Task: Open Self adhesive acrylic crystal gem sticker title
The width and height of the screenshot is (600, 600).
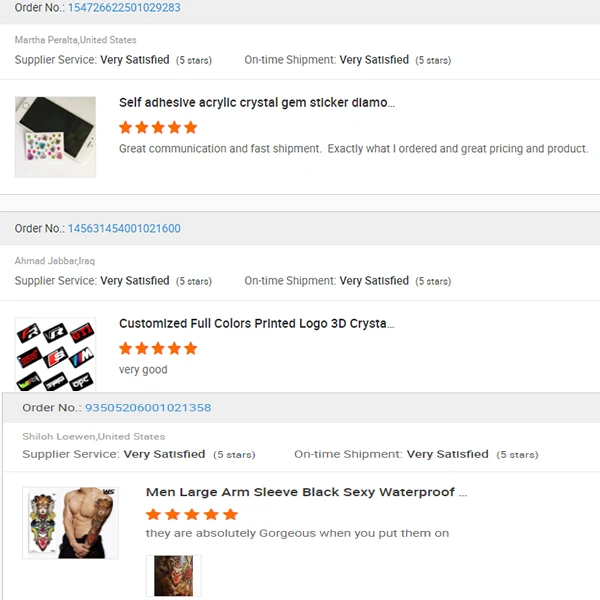Action: click(257, 103)
